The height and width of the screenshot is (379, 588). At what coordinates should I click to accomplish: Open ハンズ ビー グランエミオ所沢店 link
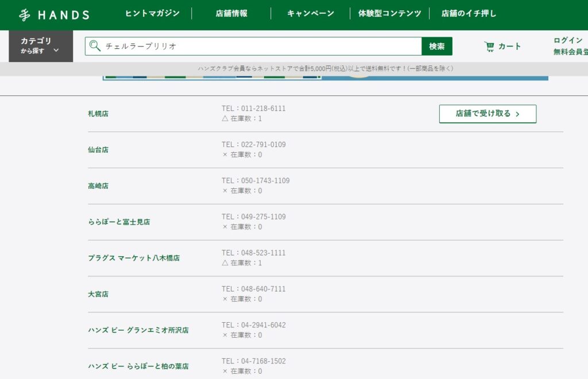coord(138,330)
